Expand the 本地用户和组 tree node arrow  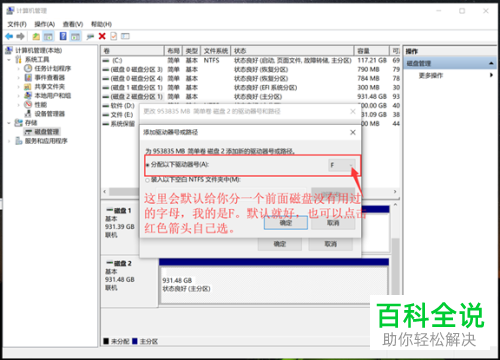click(19, 96)
